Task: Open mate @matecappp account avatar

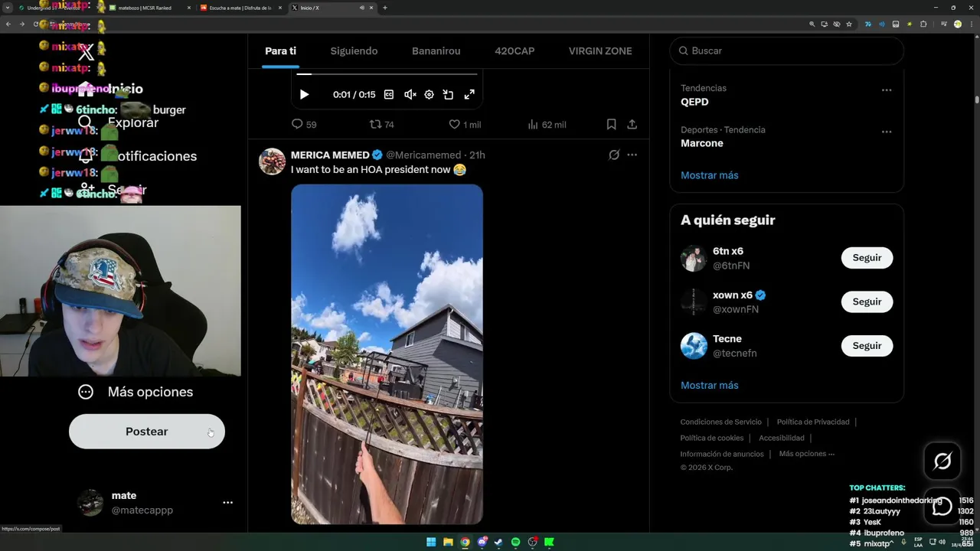Action: point(90,503)
